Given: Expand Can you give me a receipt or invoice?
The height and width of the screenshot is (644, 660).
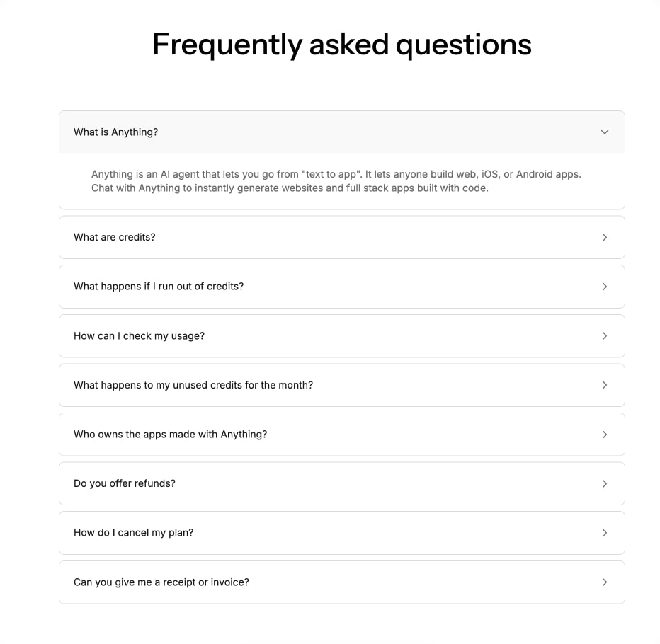Looking at the screenshot, I should pos(342,582).
